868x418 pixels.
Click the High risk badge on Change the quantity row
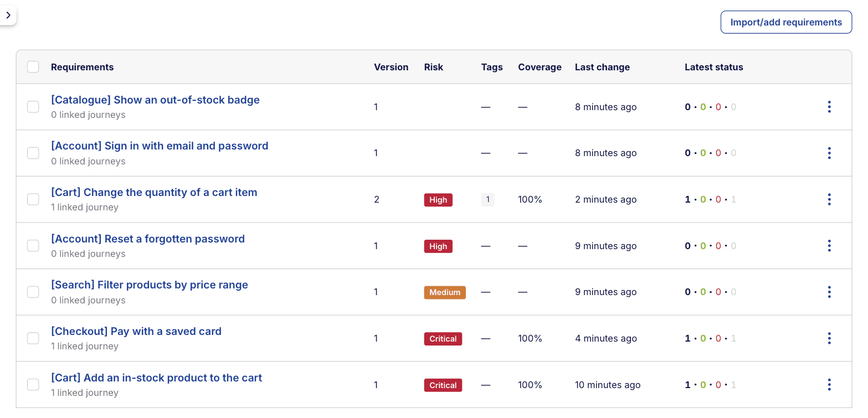(438, 200)
